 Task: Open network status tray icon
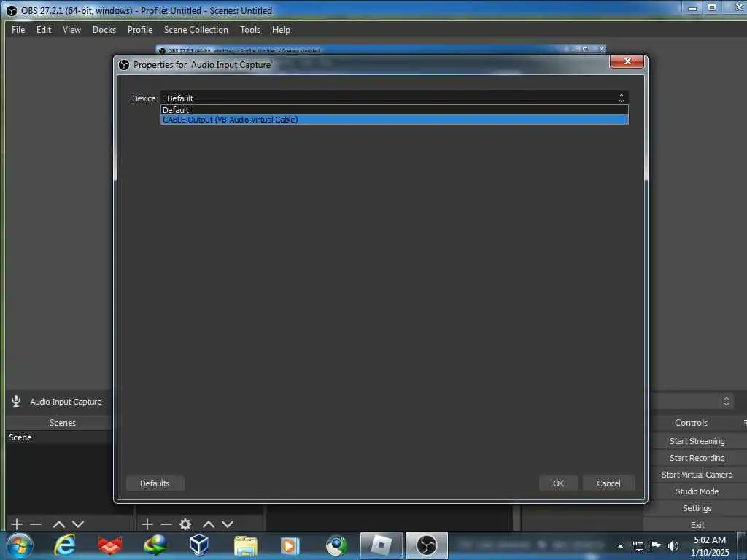pos(638,546)
